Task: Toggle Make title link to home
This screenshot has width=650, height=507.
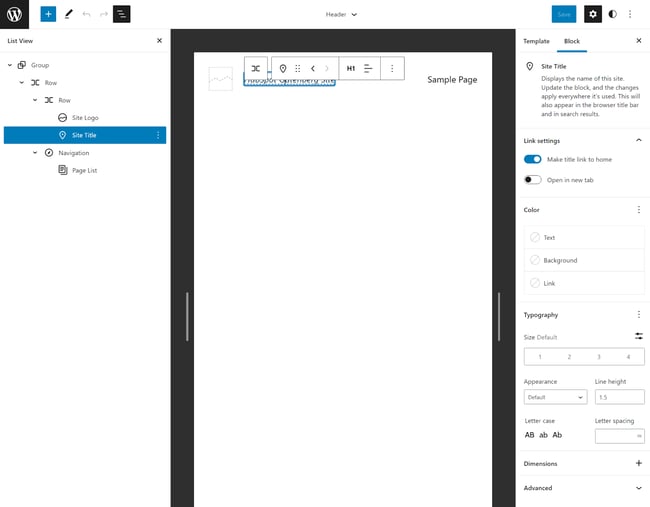Action: [533, 159]
